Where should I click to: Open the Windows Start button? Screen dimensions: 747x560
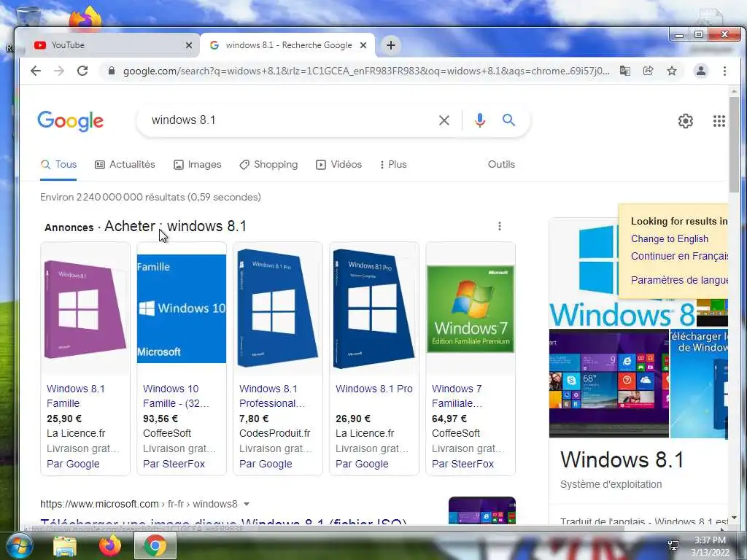[18, 545]
